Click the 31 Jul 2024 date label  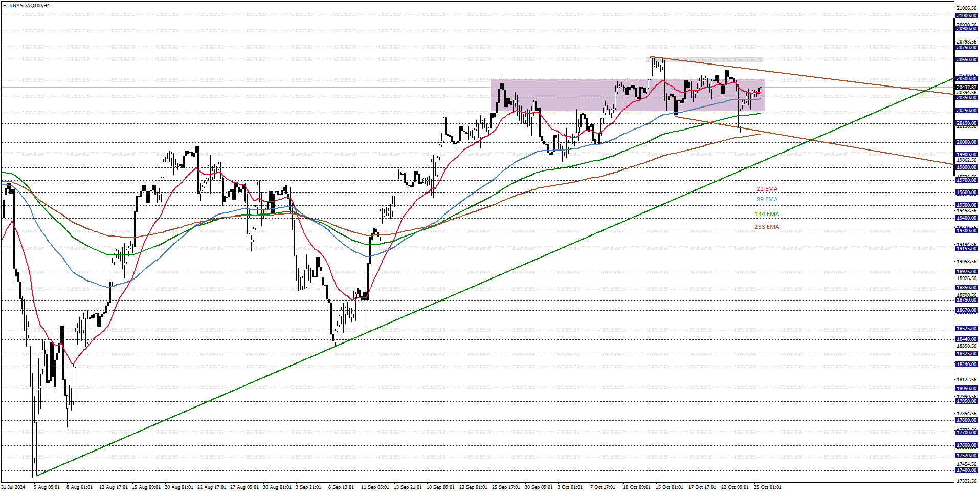pos(13,487)
